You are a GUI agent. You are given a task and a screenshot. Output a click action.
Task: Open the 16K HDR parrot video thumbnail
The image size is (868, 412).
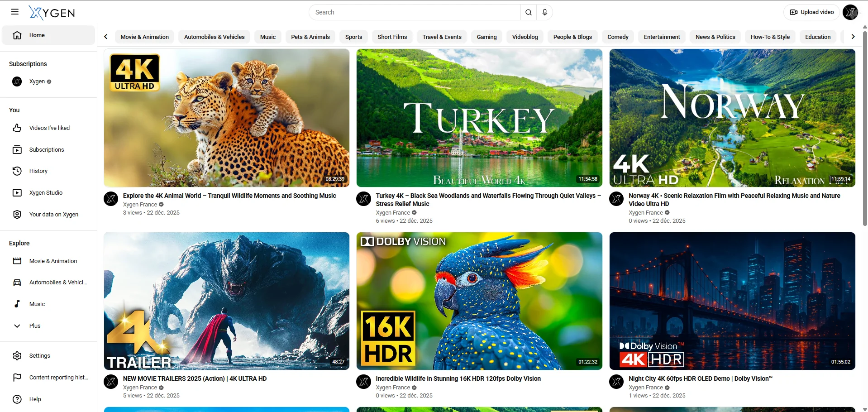(479, 301)
